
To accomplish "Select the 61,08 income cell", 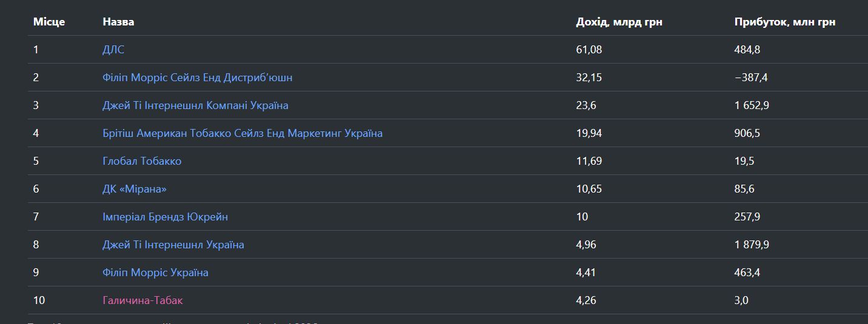I will coord(589,50).
